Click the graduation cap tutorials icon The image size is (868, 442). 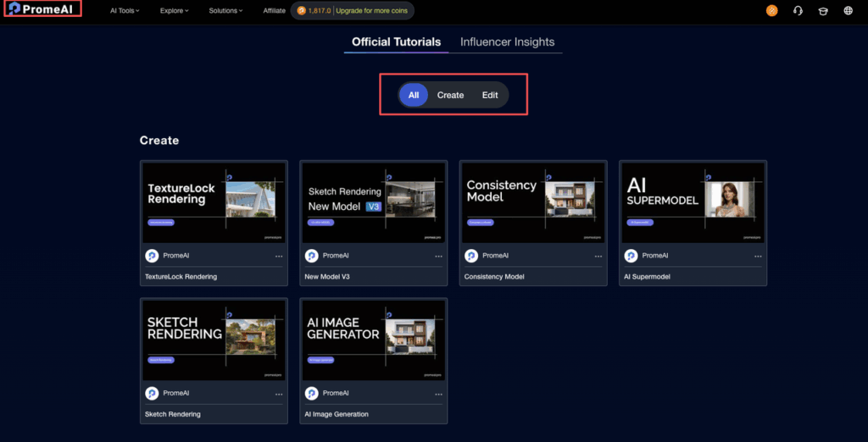(823, 10)
